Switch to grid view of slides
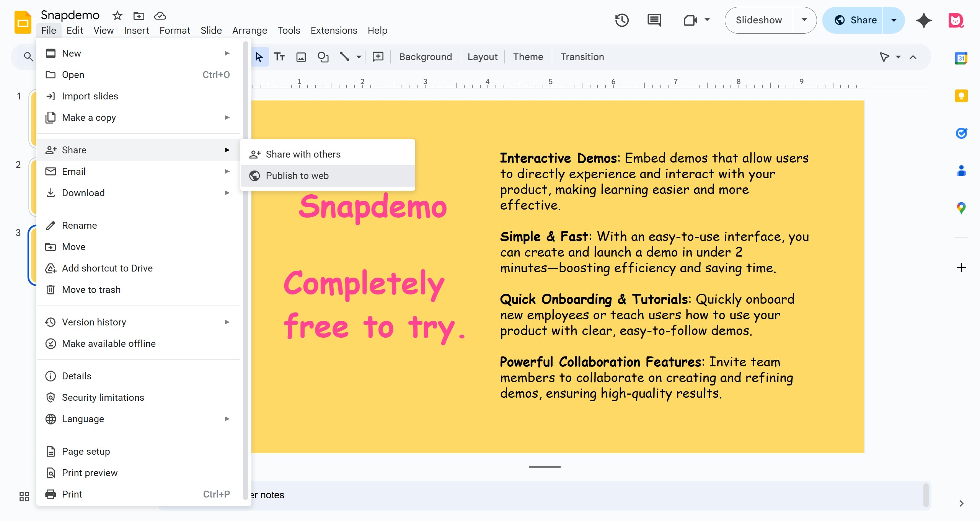Image resolution: width=980 pixels, height=522 pixels. tap(24, 496)
